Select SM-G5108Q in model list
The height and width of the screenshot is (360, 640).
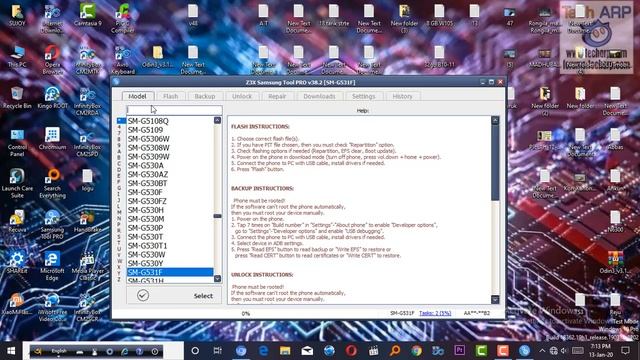coord(170,121)
